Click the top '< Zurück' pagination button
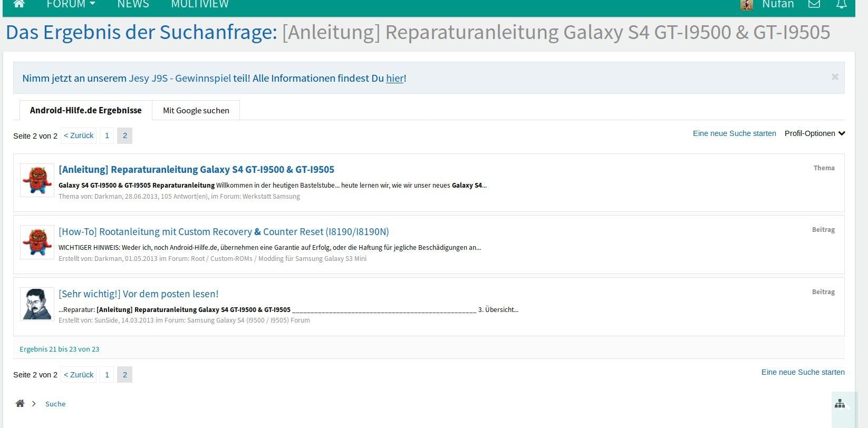Image resolution: width=868 pixels, height=428 pixels. [79, 135]
